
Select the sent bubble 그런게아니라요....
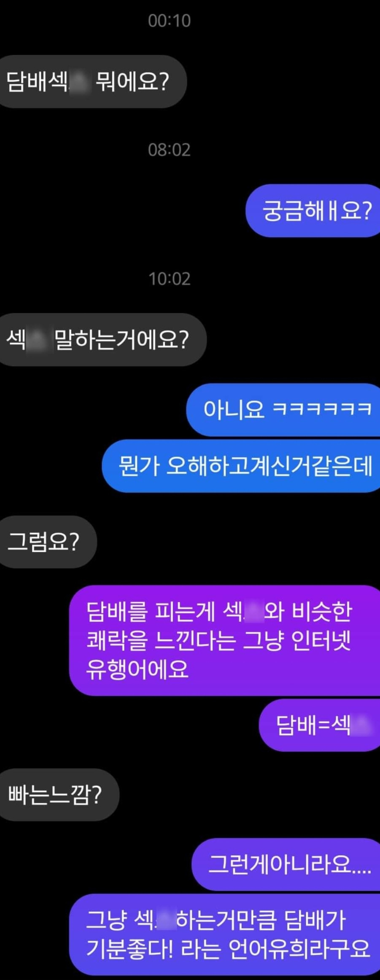pos(286,864)
